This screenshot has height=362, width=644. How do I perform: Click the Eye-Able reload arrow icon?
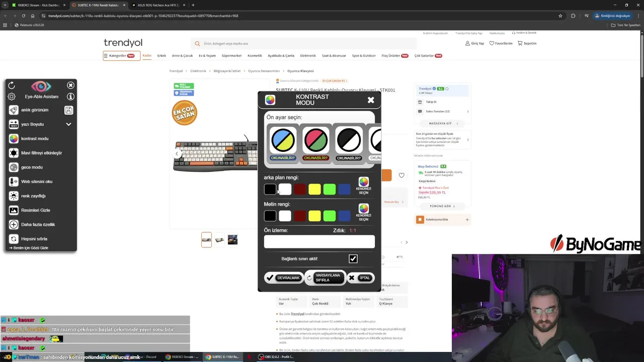tap(12, 85)
